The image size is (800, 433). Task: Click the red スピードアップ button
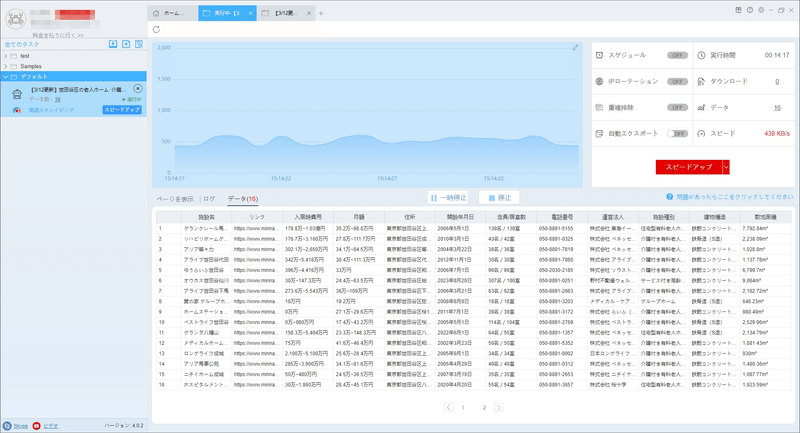[x=689, y=167]
